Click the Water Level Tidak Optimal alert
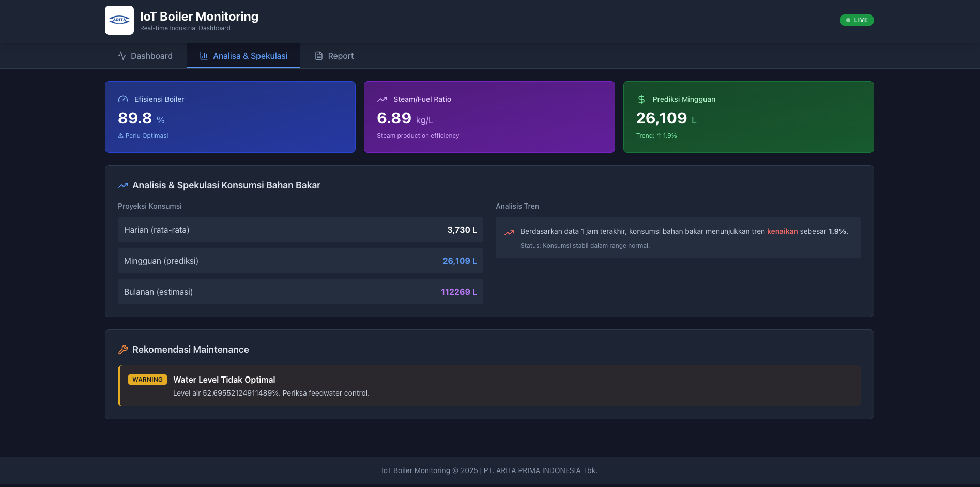The width and height of the screenshot is (980, 487). [x=489, y=386]
